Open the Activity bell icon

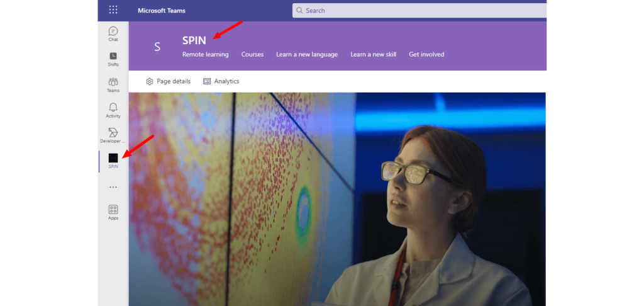click(113, 110)
